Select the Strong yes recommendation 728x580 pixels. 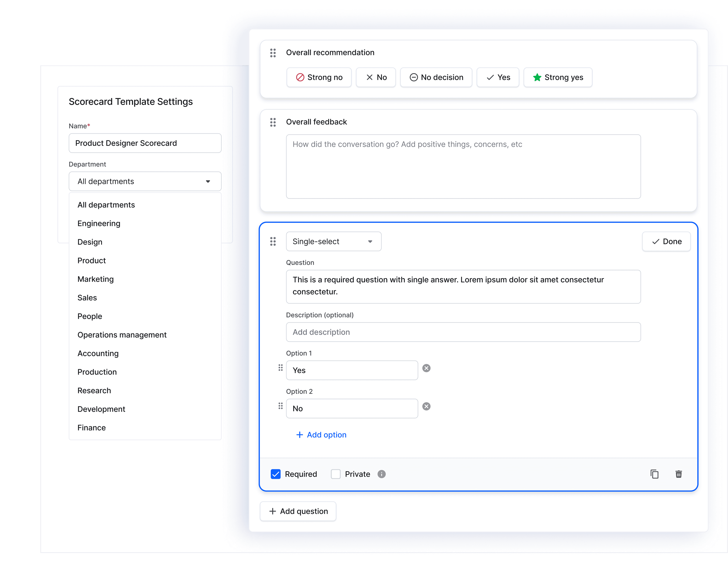[x=558, y=77]
